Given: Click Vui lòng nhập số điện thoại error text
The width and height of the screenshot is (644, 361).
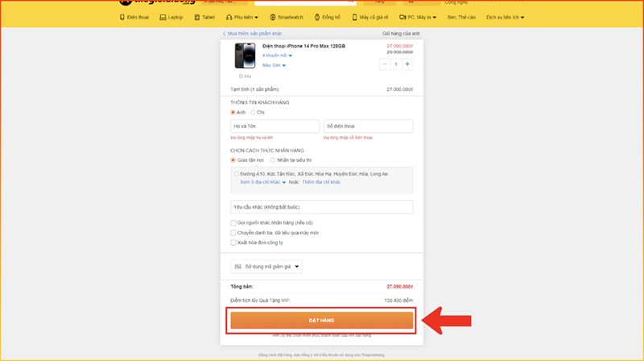Looking at the screenshot, I should 348,138.
